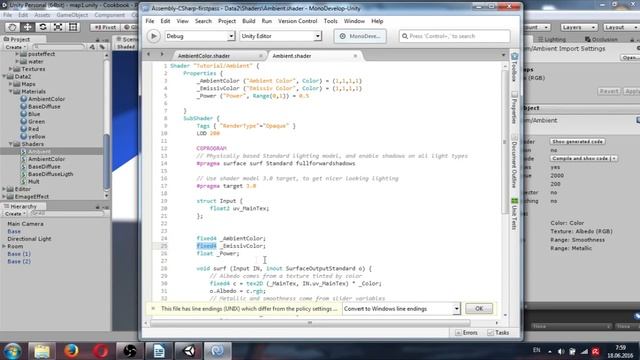
Task: Close the Ambient.shader tab
Action: coord(355,56)
